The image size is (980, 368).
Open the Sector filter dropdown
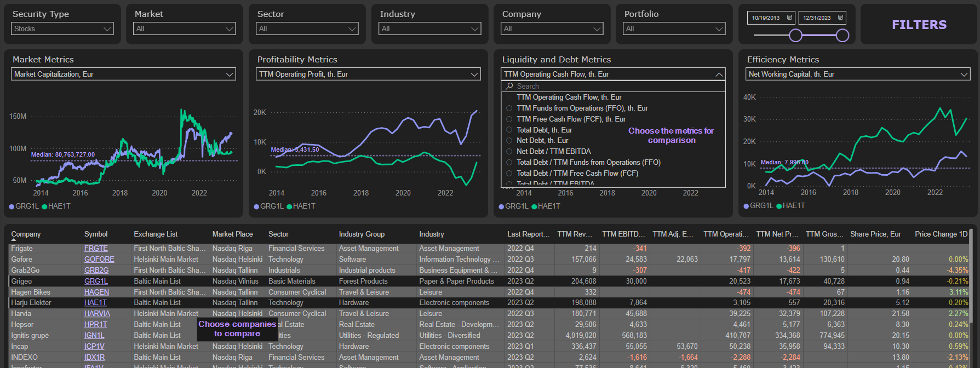pos(307,28)
